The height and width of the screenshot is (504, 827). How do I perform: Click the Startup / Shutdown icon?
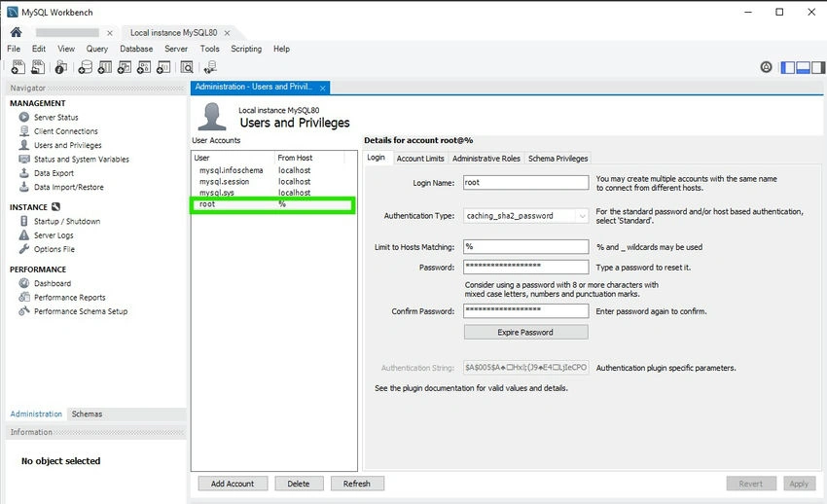pos(24,221)
